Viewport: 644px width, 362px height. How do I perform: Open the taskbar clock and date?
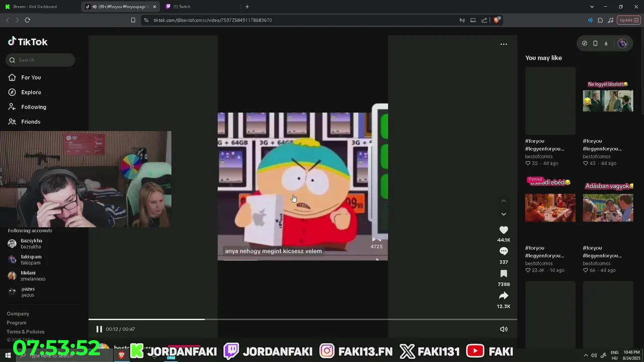631,355
